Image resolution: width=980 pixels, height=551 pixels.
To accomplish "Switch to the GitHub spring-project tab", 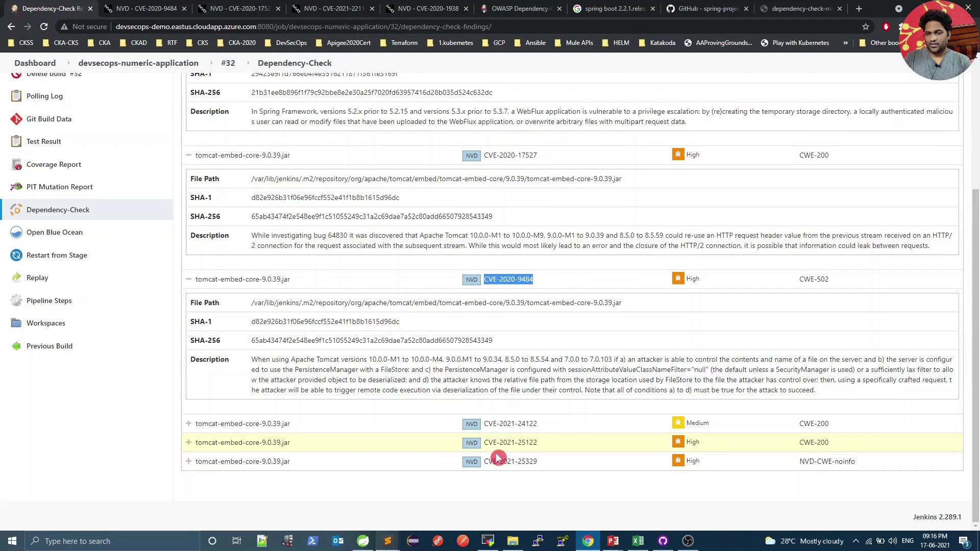I will click(x=707, y=9).
